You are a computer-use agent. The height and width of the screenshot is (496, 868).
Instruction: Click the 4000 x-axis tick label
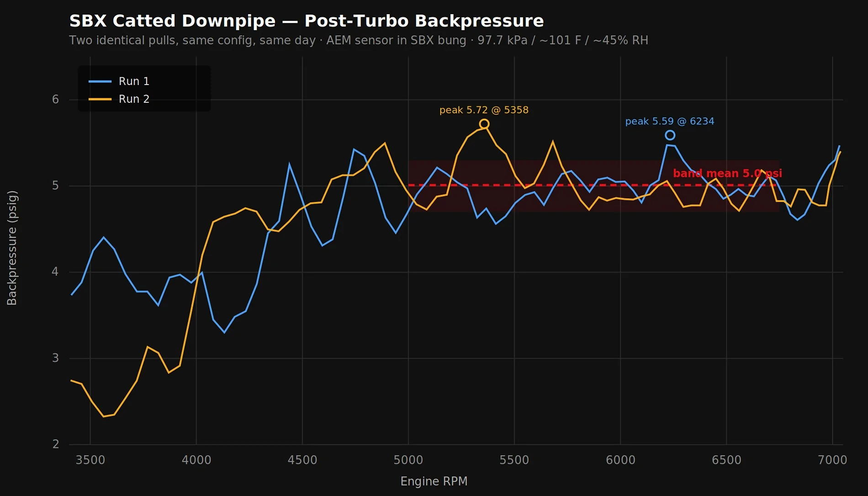[196, 460]
